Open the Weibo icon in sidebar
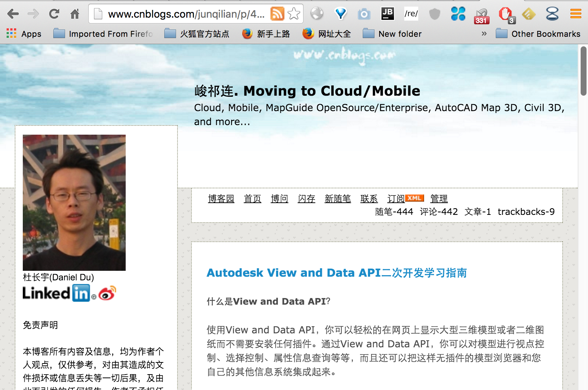 [x=107, y=293]
